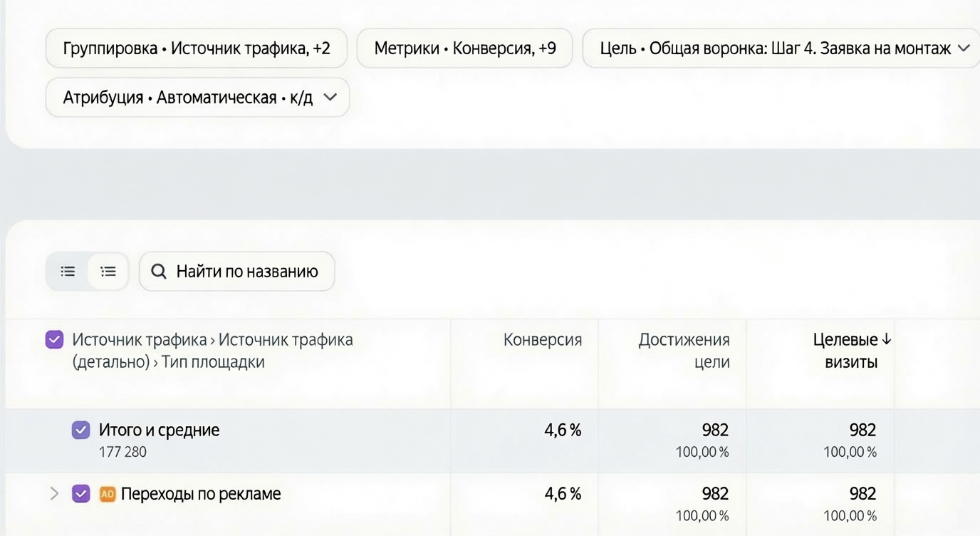This screenshot has height=536, width=980.
Task: Sort by the Достижения цели column header
Action: point(684,351)
